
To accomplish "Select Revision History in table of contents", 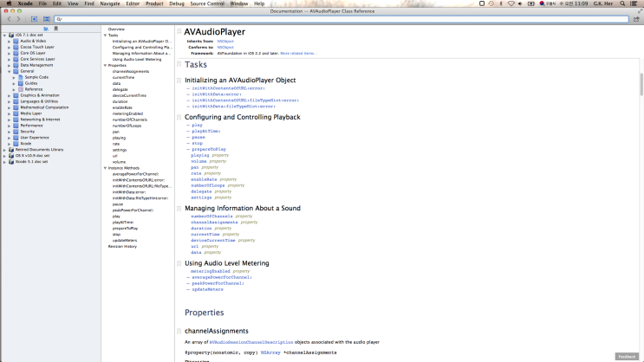I will click(122, 246).
